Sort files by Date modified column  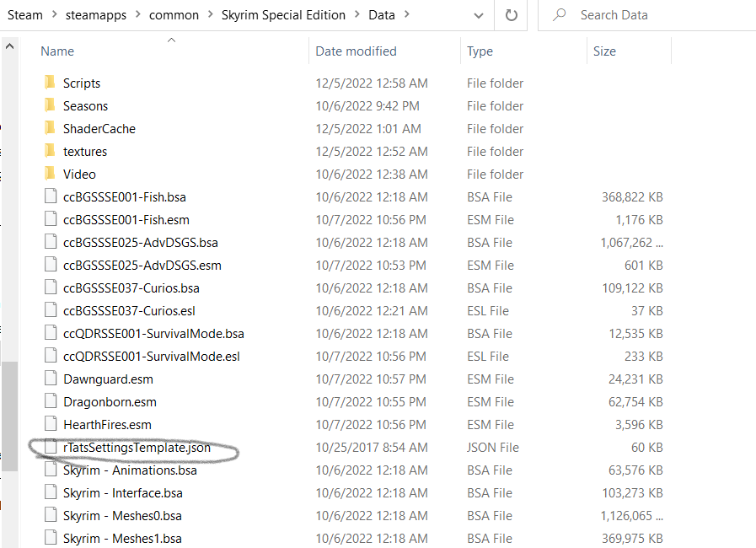[x=356, y=51]
